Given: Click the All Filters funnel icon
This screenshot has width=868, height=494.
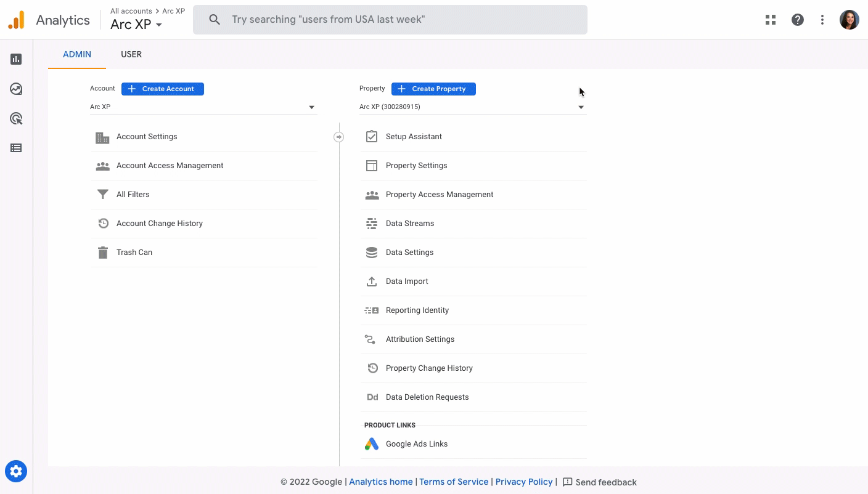Looking at the screenshot, I should coord(103,195).
